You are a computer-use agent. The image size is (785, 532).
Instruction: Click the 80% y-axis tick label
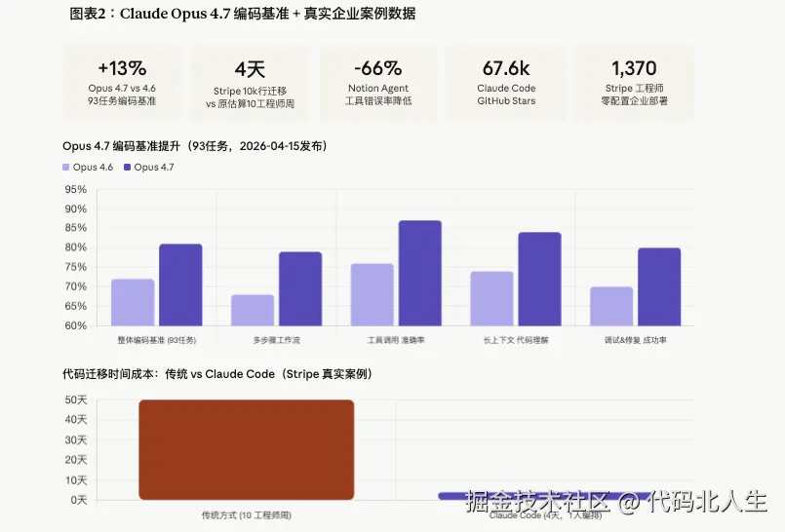[76, 247]
